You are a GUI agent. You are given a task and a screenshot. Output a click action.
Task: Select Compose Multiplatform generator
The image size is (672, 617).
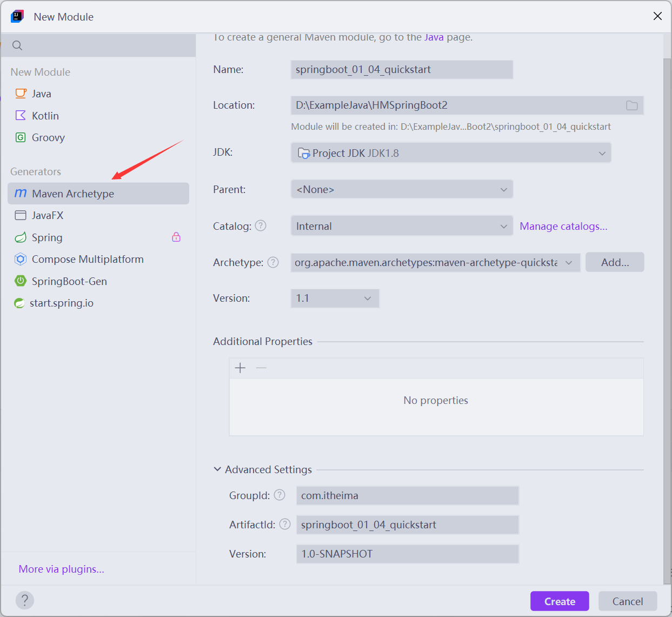click(x=98, y=259)
